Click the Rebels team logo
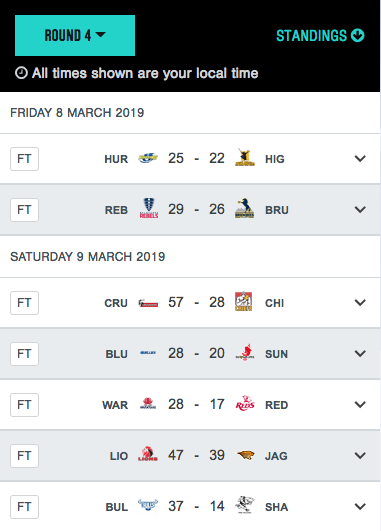The height and width of the screenshot is (531, 381). [x=149, y=208]
